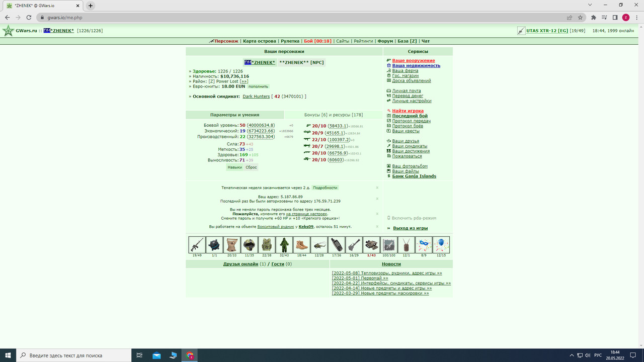The height and width of the screenshot is (362, 644).
Task: Open Банк Ganja Islands link
Action: tap(414, 176)
